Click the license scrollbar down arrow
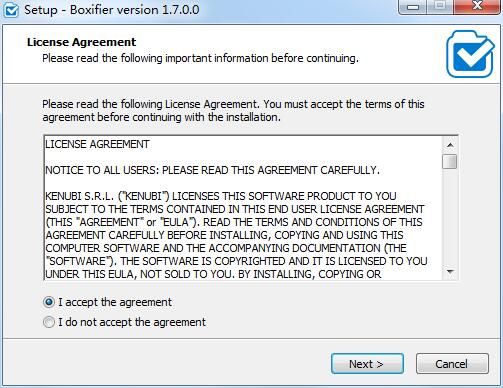This screenshot has width=503, height=388. (x=450, y=272)
